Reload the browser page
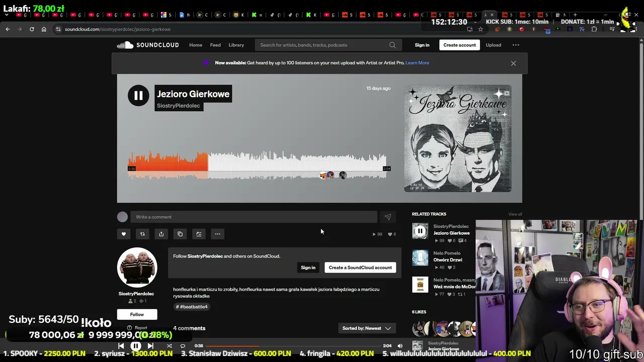Image resolution: width=644 pixels, height=362 pixels. [32, 29]
